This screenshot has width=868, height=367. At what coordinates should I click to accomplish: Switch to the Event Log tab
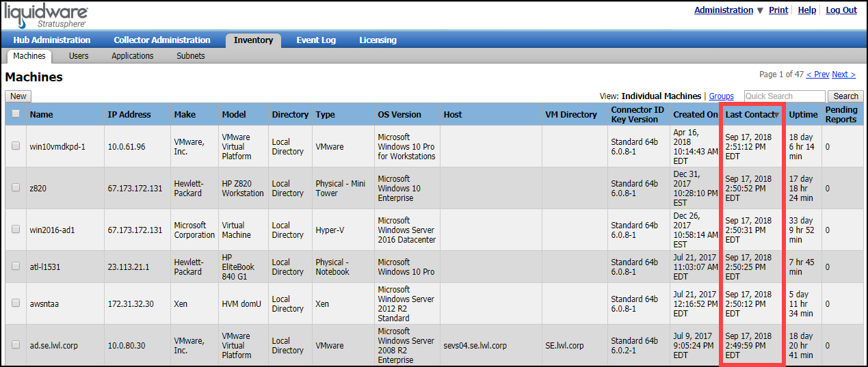coord(316,40)
